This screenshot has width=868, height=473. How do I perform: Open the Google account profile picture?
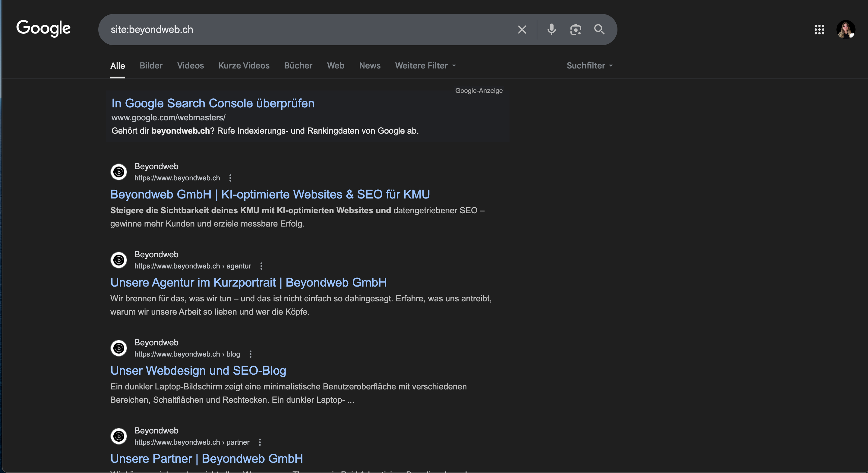coord(846,30)
